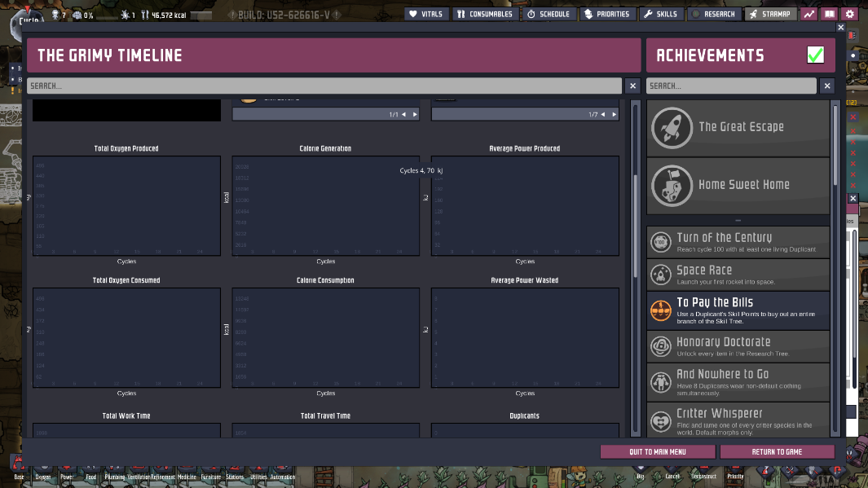This screenshot has height=488, width=868.
Task: Toggle the Achievements green checkbox
Action: click(x=815, y=55)
